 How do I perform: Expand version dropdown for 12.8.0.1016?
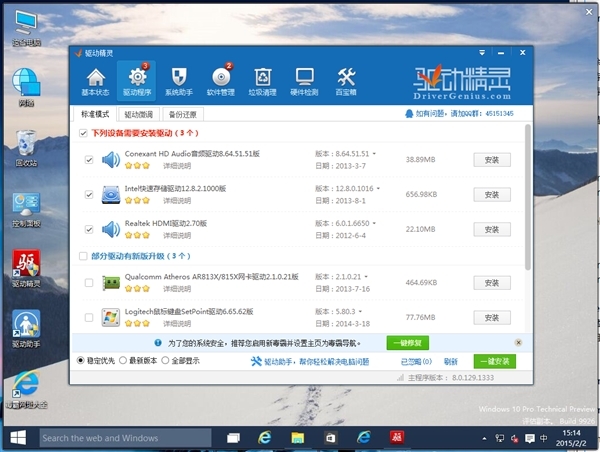click(378, 189)
